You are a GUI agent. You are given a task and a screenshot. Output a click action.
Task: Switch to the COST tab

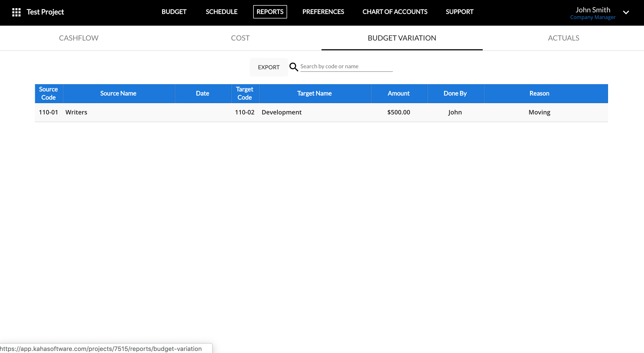(x=240, y=38)
